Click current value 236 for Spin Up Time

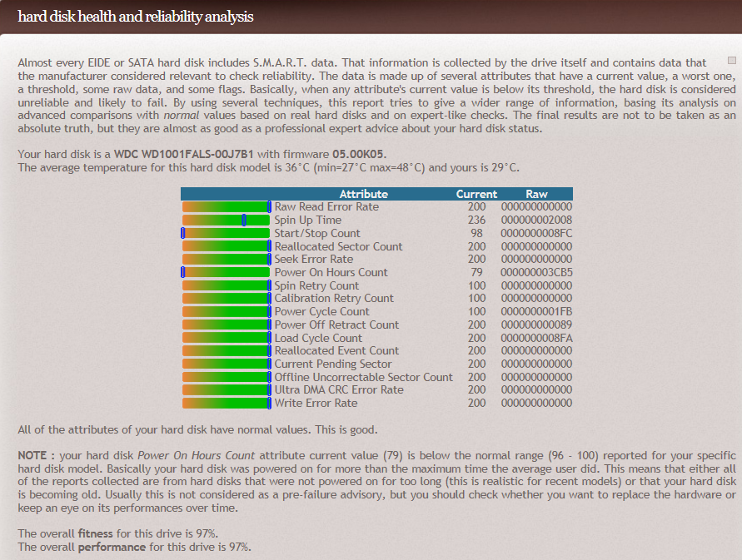point(476,220)
